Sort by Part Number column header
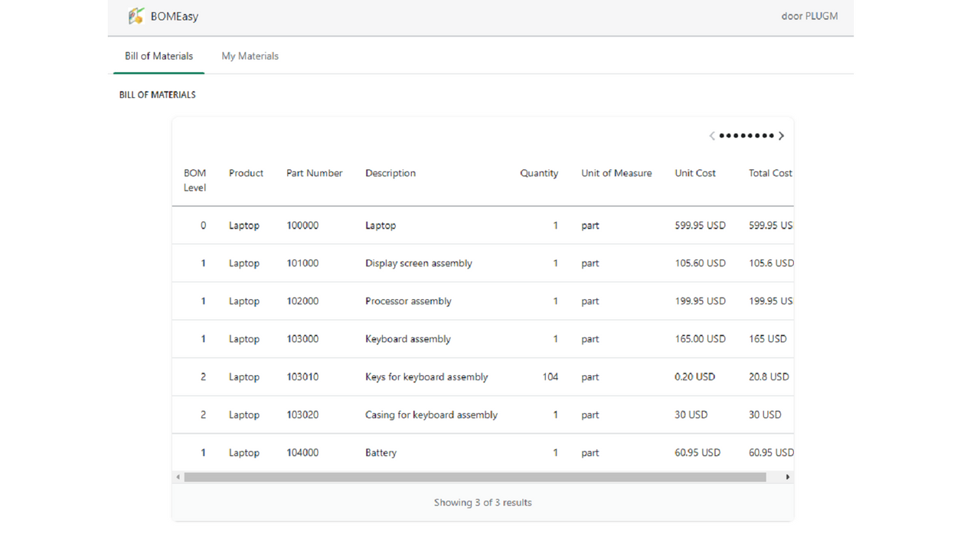The image size is (980, 551). [x=314, y=173]
